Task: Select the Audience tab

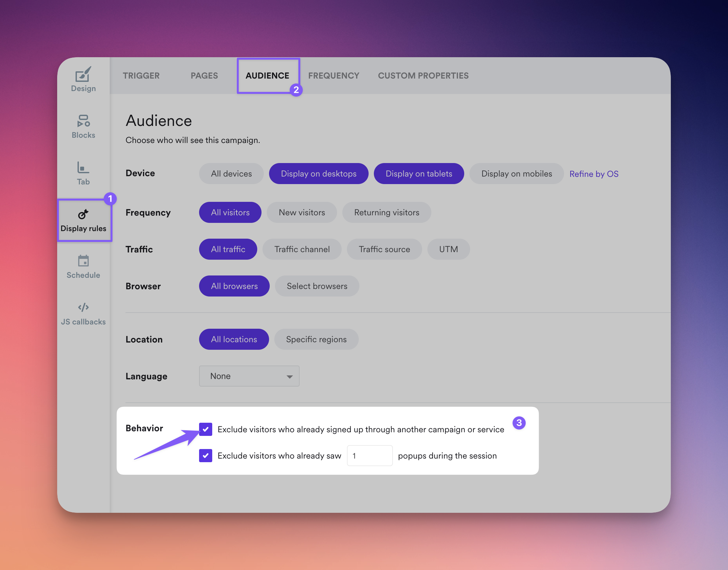Action: (267, 76)
